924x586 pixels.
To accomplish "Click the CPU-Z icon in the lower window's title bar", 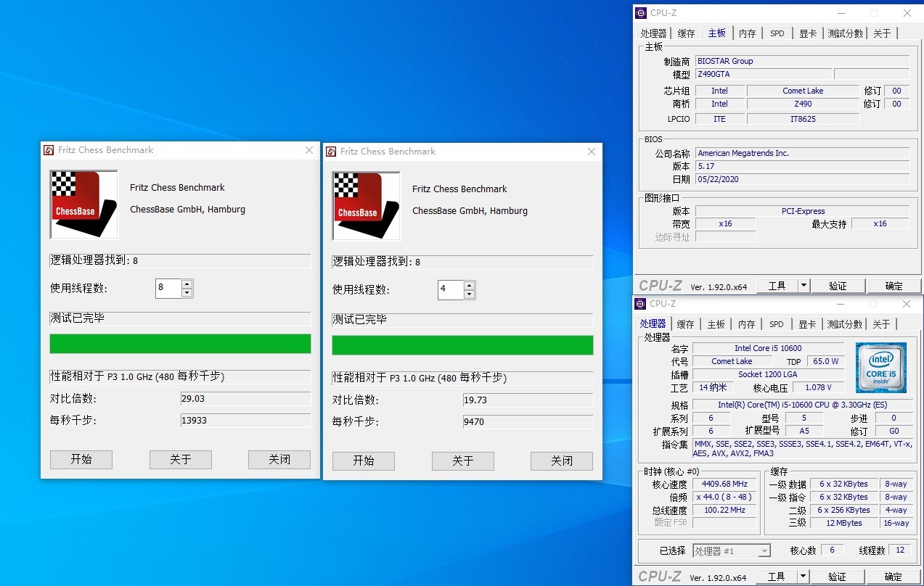I will (640, 304).
